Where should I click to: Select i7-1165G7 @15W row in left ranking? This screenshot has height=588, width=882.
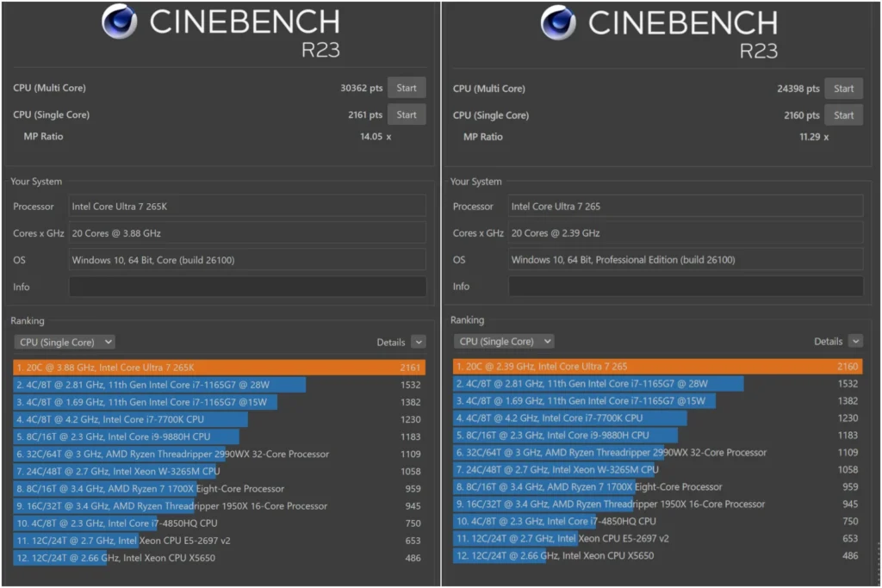click(220, 403)
